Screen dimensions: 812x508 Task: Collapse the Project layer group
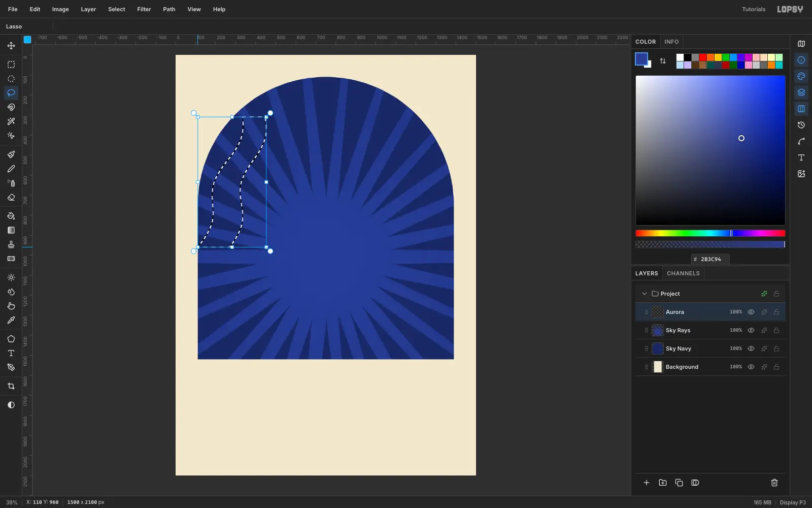coord(645,294)
